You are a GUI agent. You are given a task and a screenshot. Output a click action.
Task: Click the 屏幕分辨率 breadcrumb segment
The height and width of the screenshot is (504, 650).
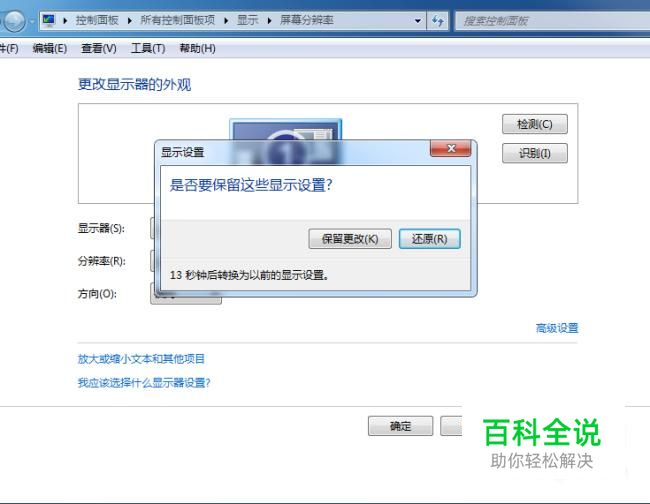[x=306, y=20]
